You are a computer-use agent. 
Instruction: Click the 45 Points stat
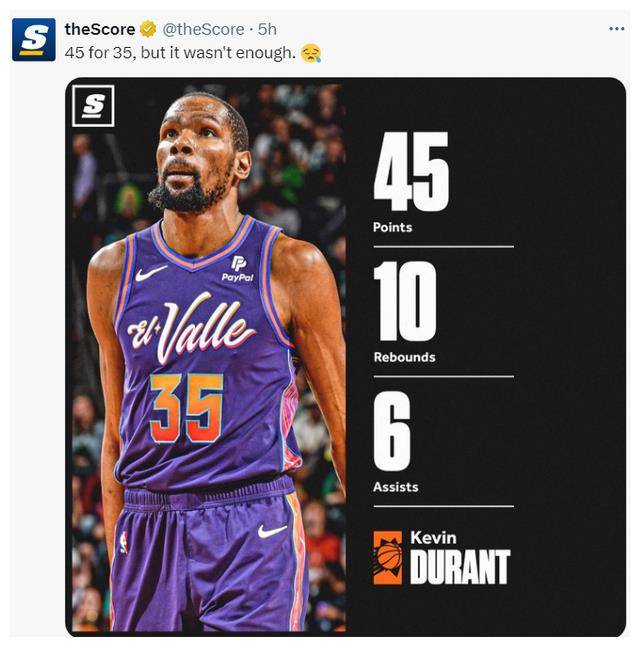click(x=411, y=183)
